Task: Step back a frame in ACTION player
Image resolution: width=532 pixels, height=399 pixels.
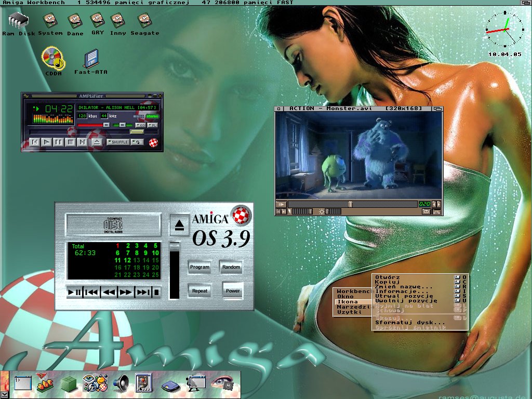Action: 434,204
